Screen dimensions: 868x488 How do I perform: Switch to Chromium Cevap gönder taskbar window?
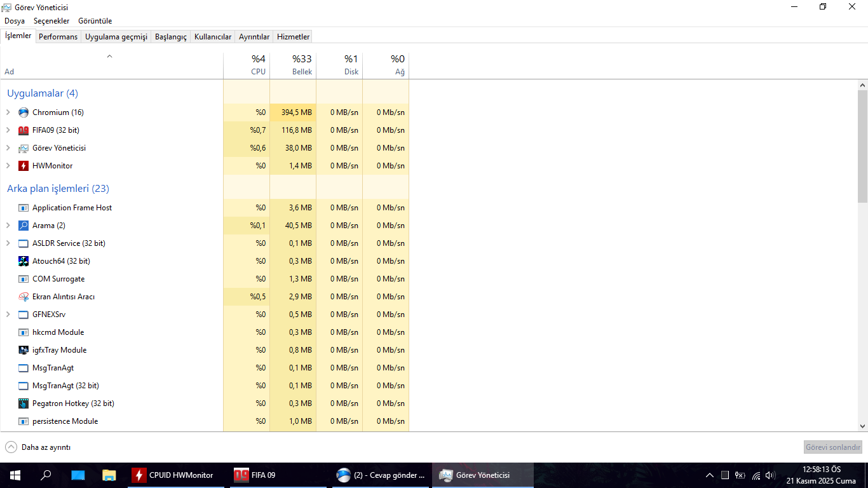tap(381, 475)
